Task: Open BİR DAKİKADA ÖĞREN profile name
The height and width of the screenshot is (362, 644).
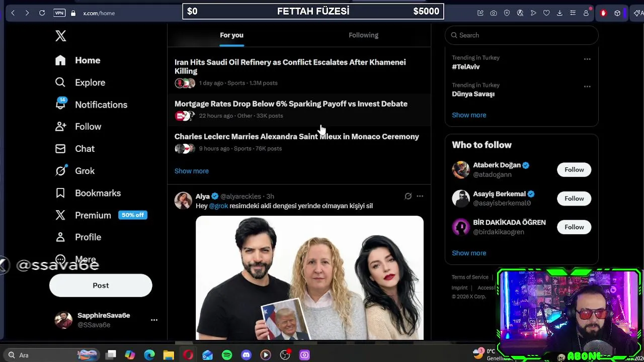Action: (509, 222)
